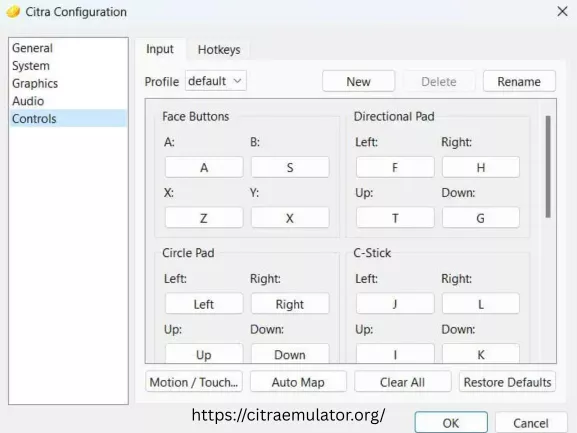
Task: Click the New profile button
Action: [x=358, y=81]
